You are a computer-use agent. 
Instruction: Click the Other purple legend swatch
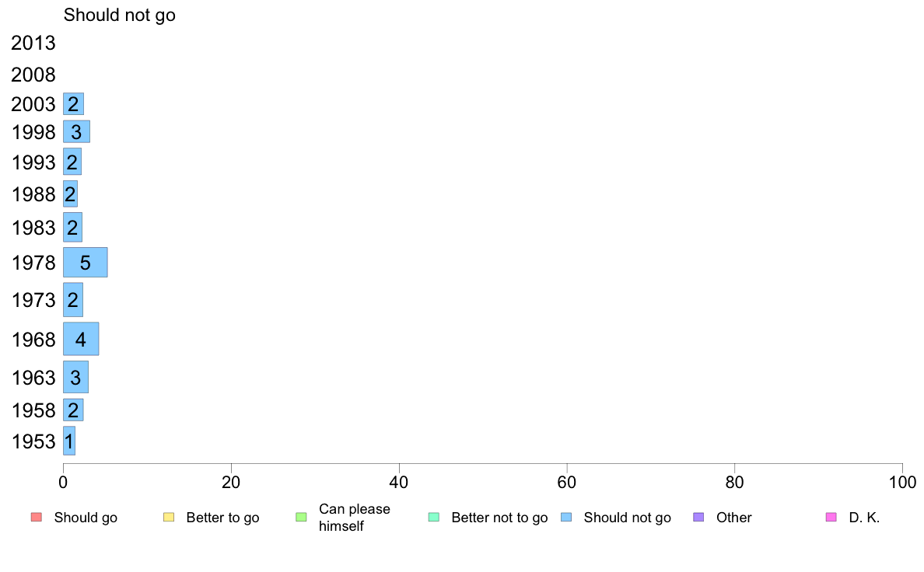[x=698, y=518]
